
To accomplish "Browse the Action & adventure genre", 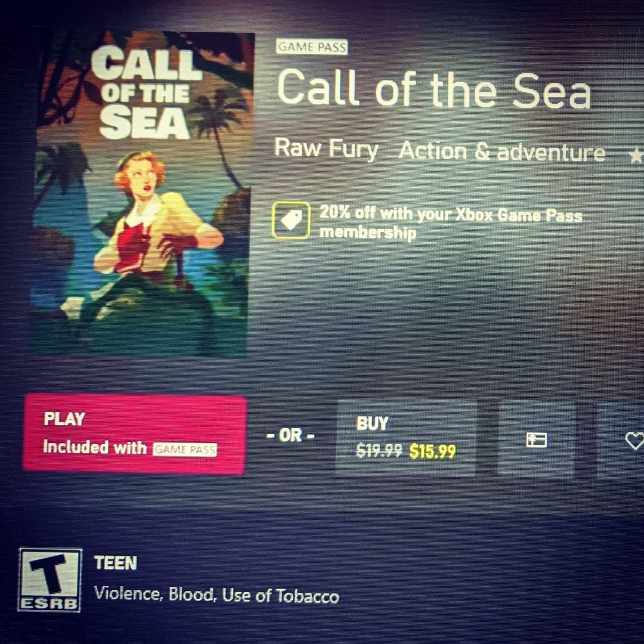I will (502, 151).
